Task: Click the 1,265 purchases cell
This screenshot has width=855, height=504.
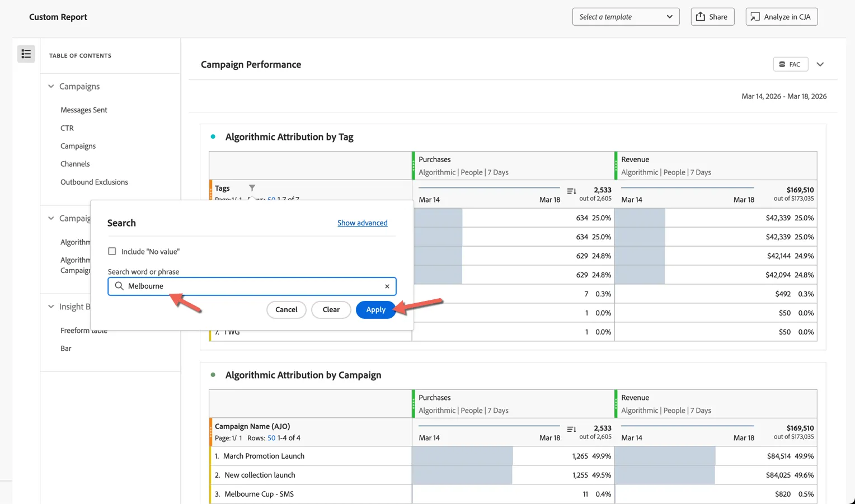Action: pyautogui.click(x=580, y=456)
